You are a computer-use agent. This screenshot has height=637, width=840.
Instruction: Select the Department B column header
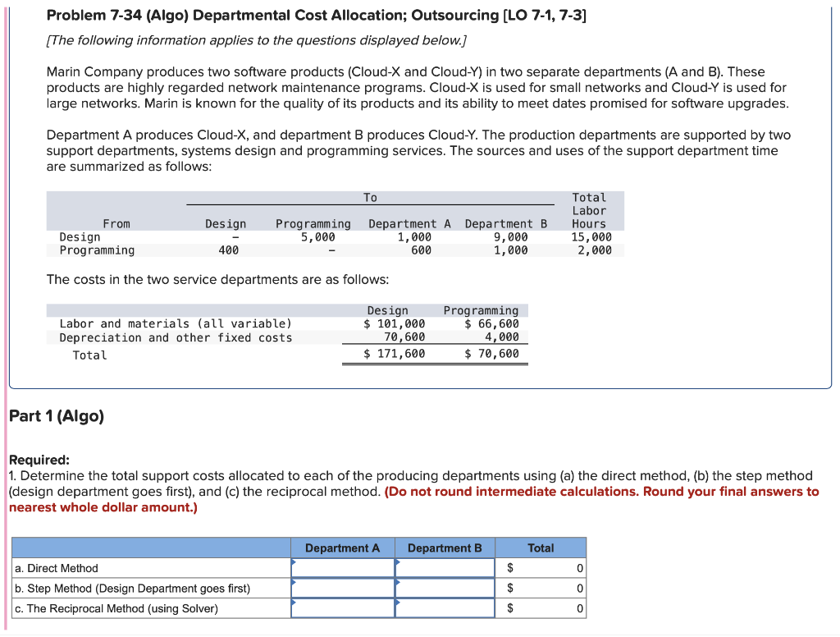(445, 548)
